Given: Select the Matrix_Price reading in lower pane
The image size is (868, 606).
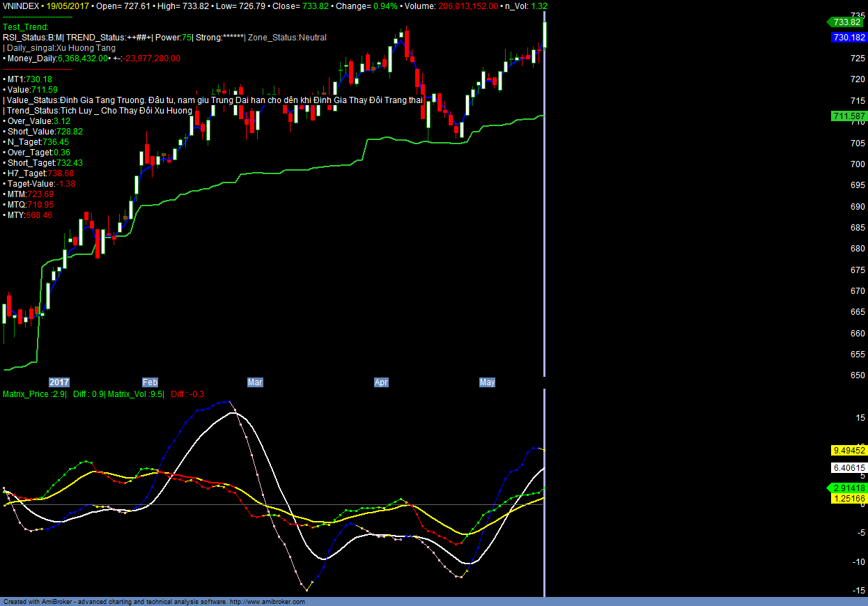Looking at the screenshot, I should point(34,394).
